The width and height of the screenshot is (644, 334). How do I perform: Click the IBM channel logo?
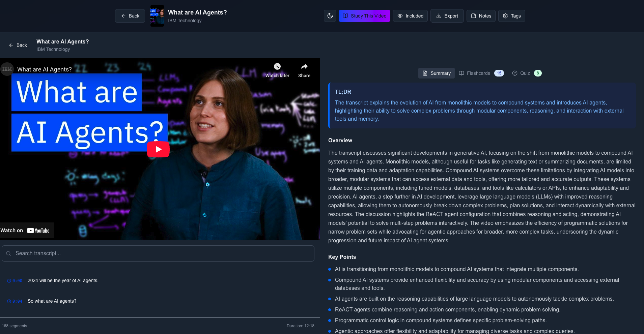pyautogui.click(x=7, y=69)
